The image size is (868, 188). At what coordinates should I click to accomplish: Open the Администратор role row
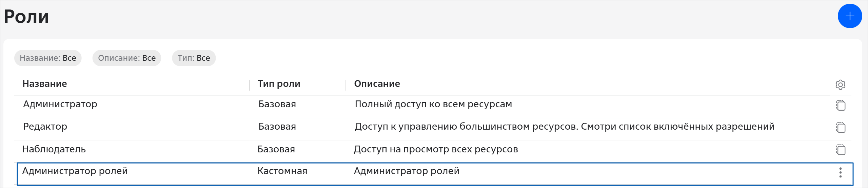60,104
